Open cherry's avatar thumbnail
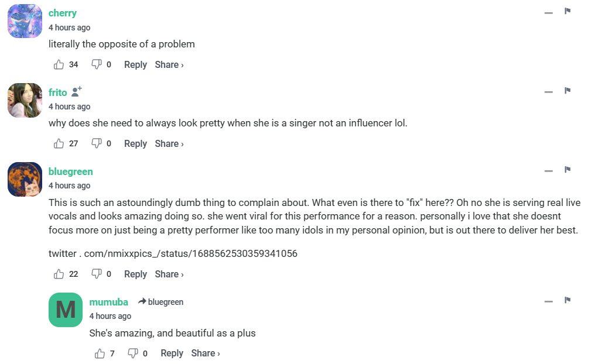The image size is (591, 364). (x=25, y=21)
